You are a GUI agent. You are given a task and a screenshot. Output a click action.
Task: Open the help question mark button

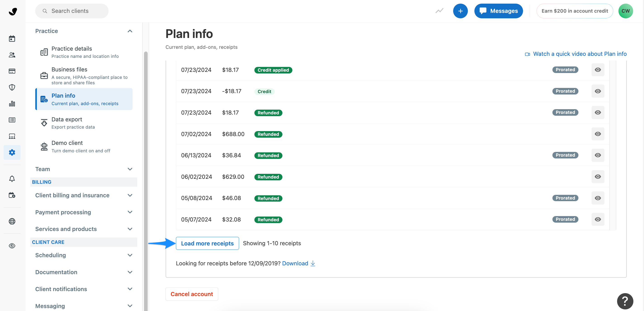coord(625,301)
